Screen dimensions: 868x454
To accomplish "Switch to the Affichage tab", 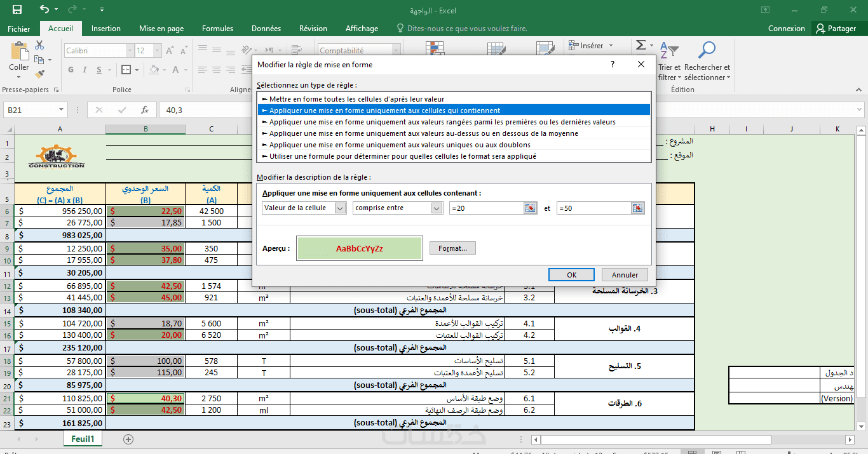I will pos(362,29).
